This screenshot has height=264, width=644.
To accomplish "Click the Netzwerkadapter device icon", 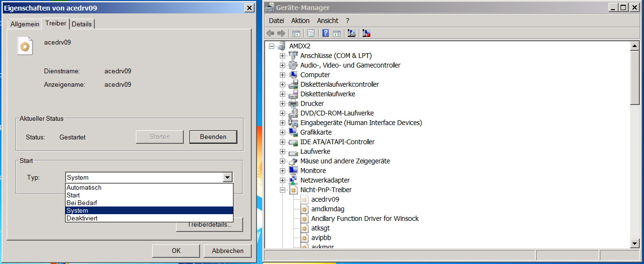I will [294, 180].
